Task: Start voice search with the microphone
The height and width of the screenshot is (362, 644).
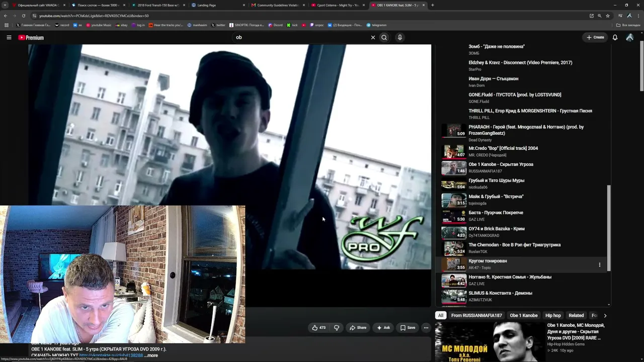Action: (400, 37)
